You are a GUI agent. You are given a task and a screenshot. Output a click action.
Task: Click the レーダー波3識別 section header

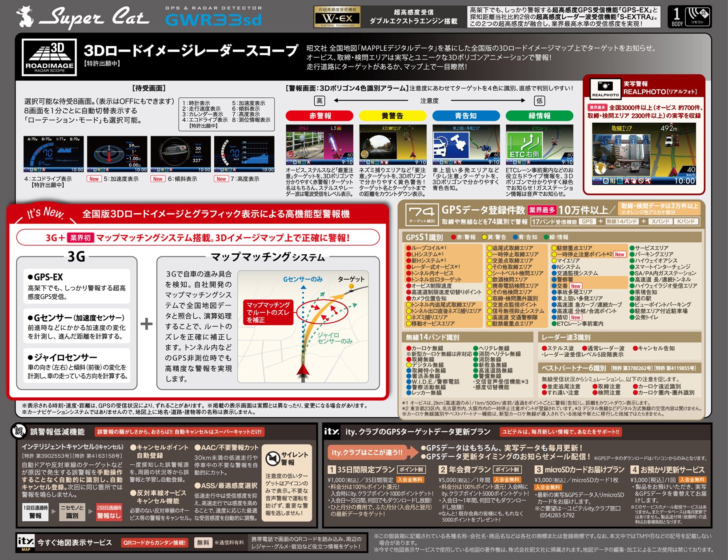point(566,337)
